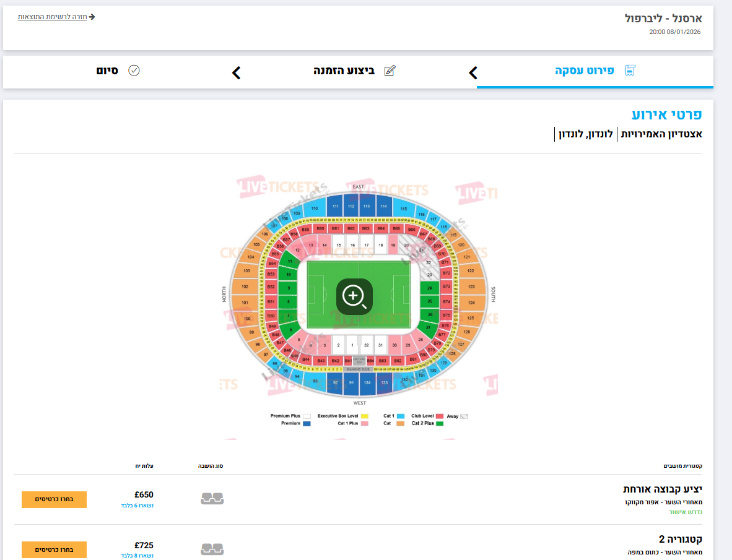This screenshot has height=560, width=732.
Task: Click the Club Level red legend swatch
Action: (439, 416)
